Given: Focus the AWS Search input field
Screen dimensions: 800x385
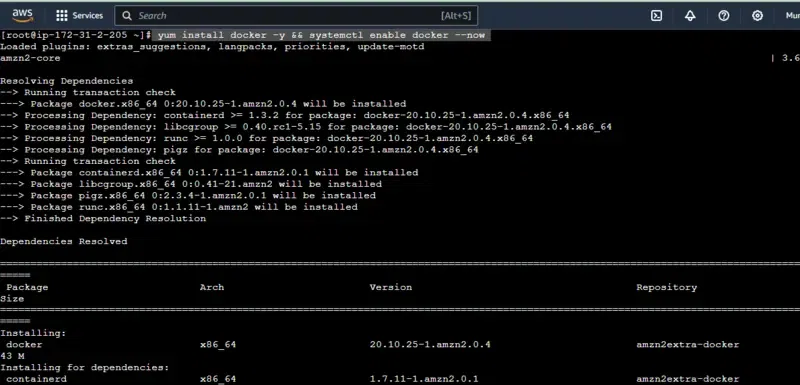Looking at the screenshot, I should point(296,16).
